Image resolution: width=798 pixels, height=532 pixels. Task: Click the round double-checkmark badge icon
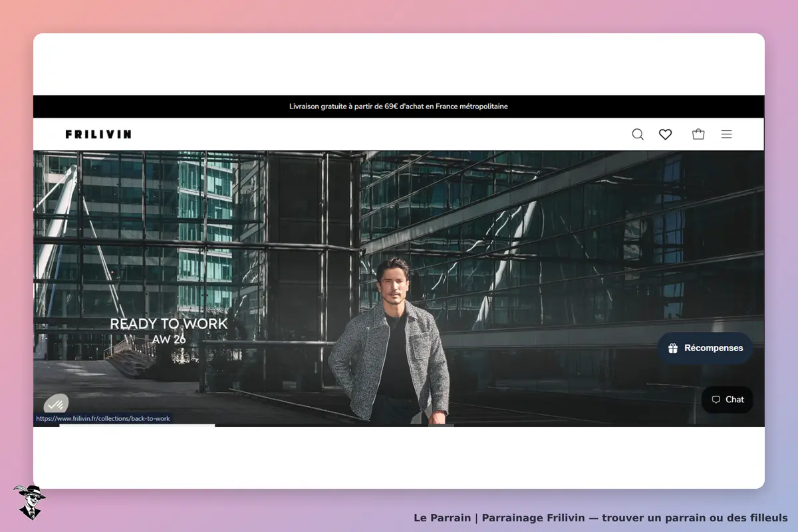coord(56,404)
